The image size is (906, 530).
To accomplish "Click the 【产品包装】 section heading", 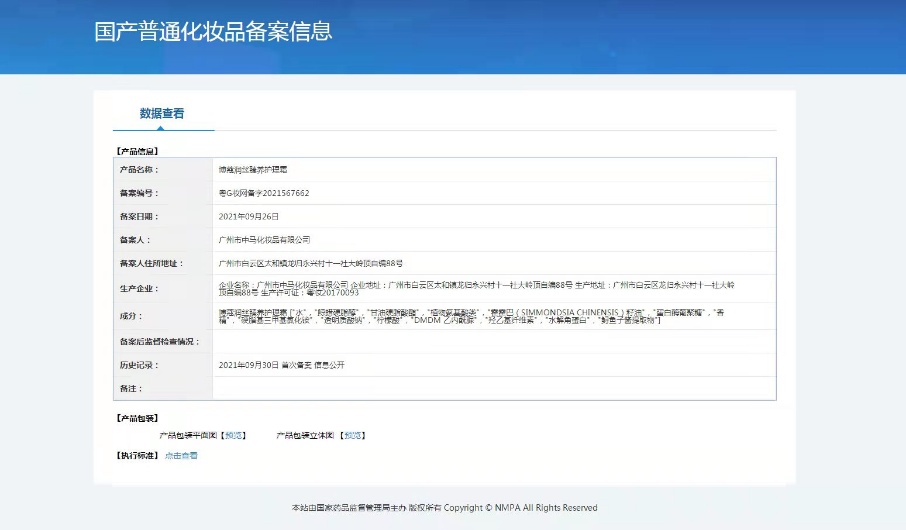I will point(137,418).
